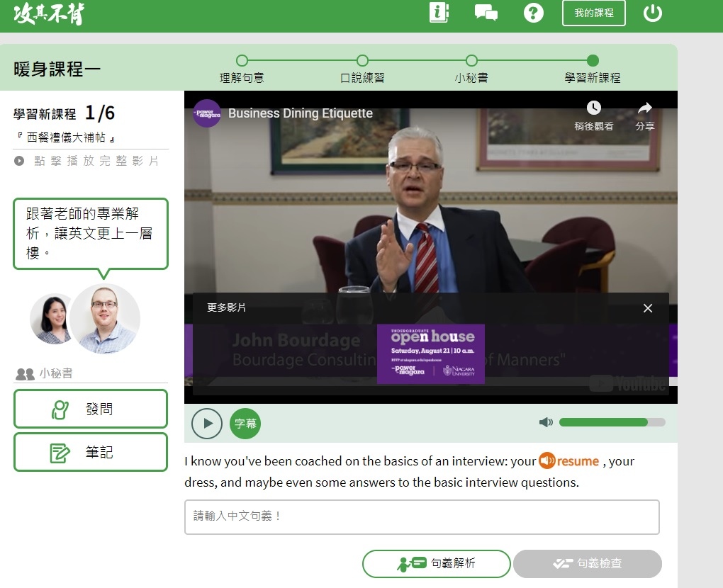This screenshot has width=723, height=588.
Task: Go to the 口說練習 step
Action: 362,69
